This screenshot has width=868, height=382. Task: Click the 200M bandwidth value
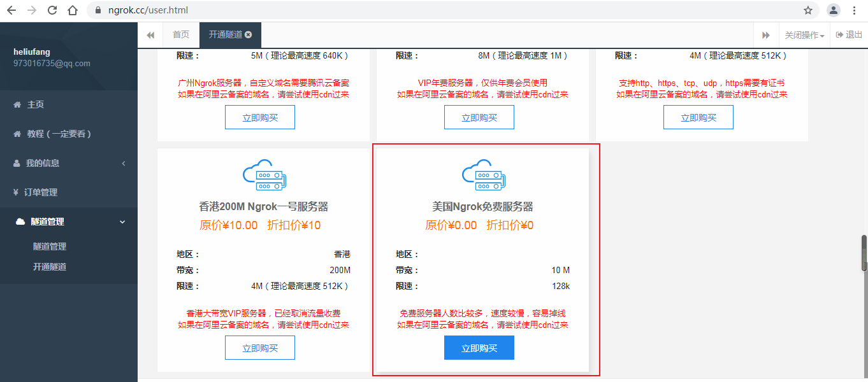340,271
